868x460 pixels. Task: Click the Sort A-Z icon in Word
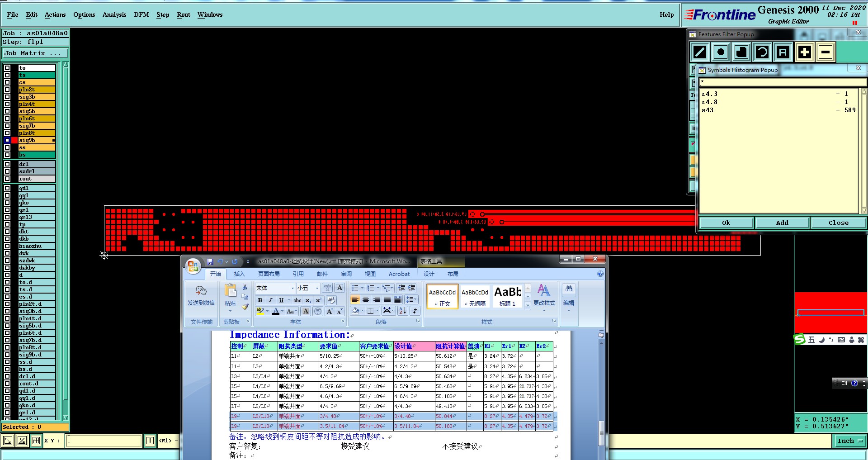402,311
